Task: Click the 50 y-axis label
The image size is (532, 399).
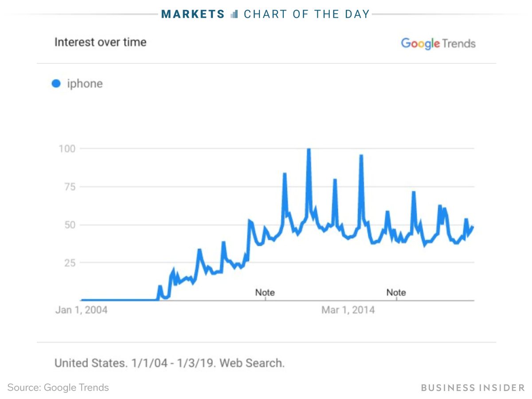Action: [69, 225]
